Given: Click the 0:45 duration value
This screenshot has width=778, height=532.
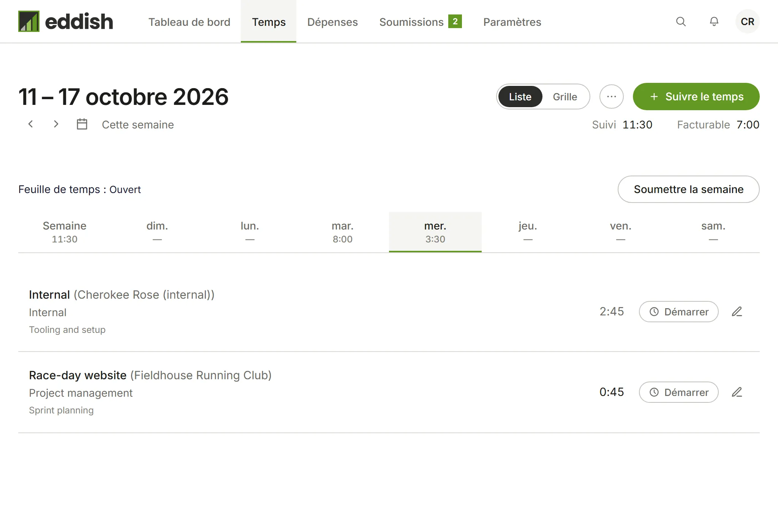Looking at the screenshot, I should click(x=612, y=392).
